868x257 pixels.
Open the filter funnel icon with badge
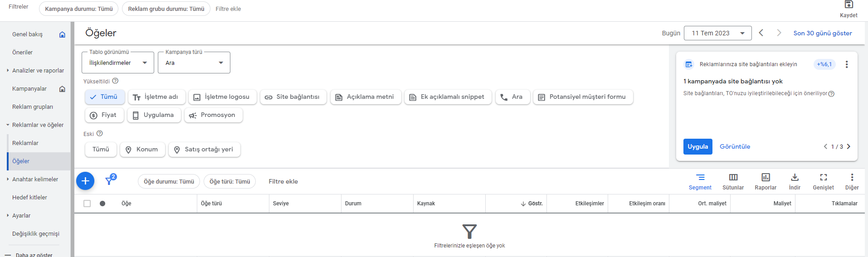tap(110, 180)
